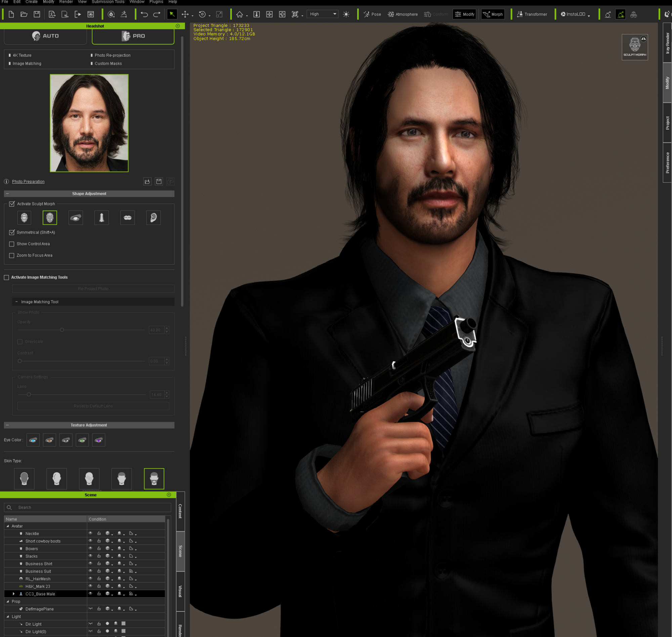The image size is (672, 637).
Task: Collapse the Prop tree node
Action: pos(8,601)
